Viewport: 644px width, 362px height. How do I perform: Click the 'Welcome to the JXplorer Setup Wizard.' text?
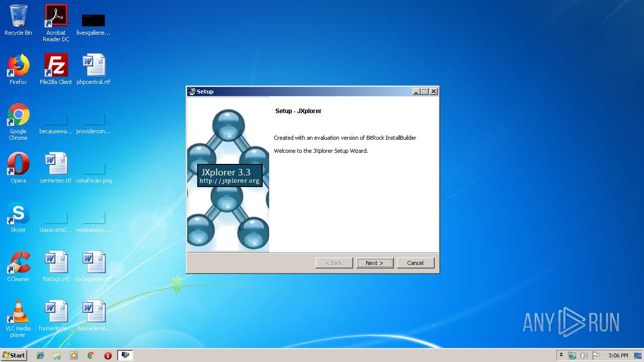pyautogui.click(x=321, y=151)
